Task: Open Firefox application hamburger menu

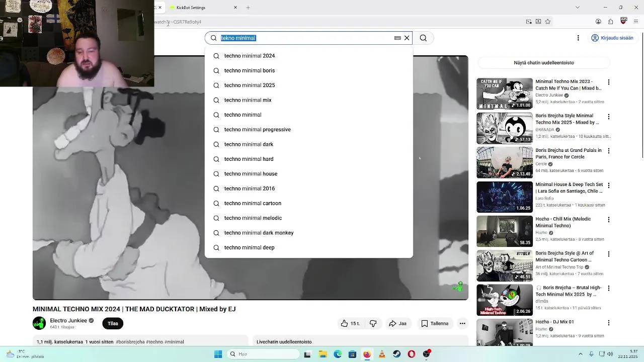Action: tap(636, 22)
